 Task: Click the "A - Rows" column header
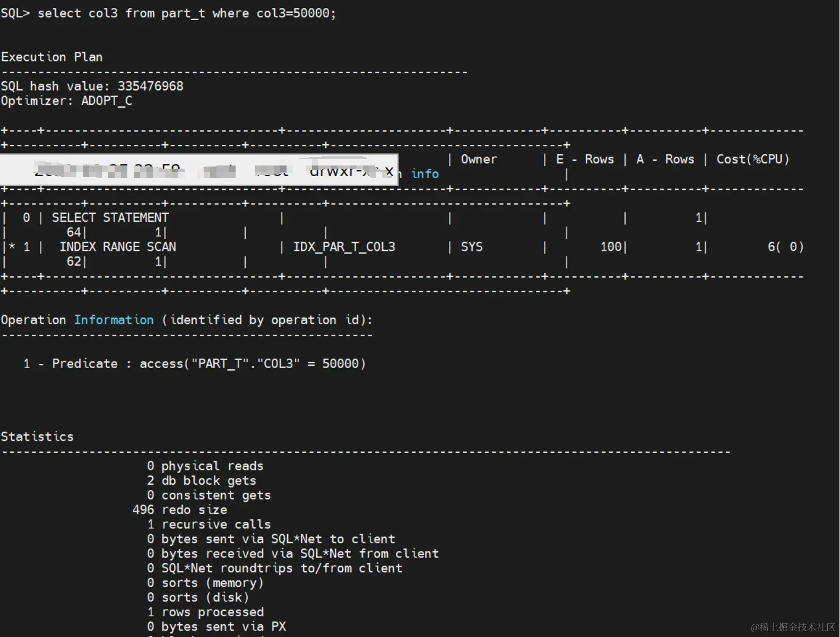coord(665,159)
